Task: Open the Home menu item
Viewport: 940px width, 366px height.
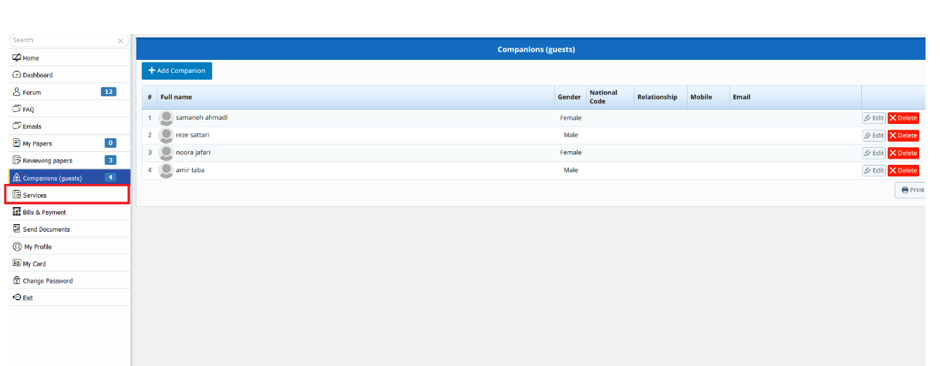Action: point(31,58)
